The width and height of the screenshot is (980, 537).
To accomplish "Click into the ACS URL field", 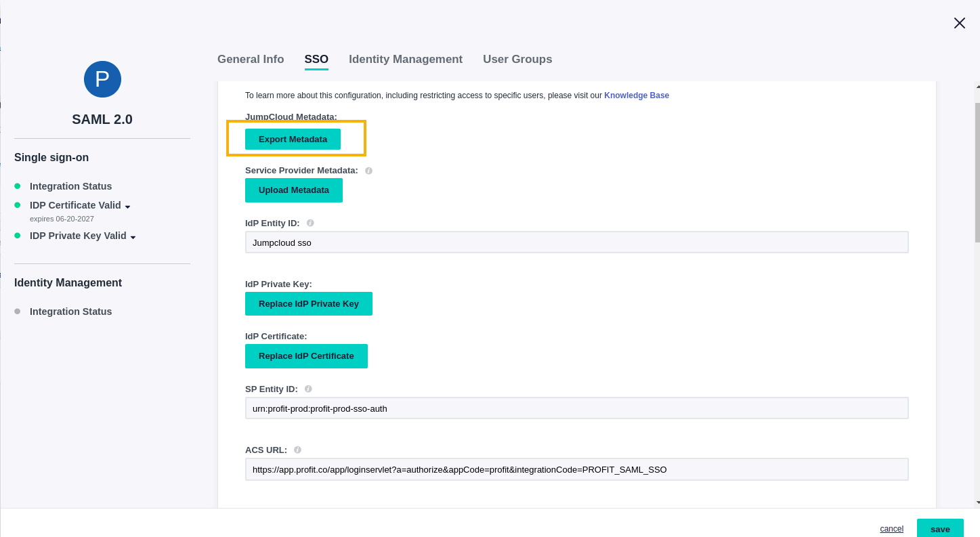I will tap(576, 469).
